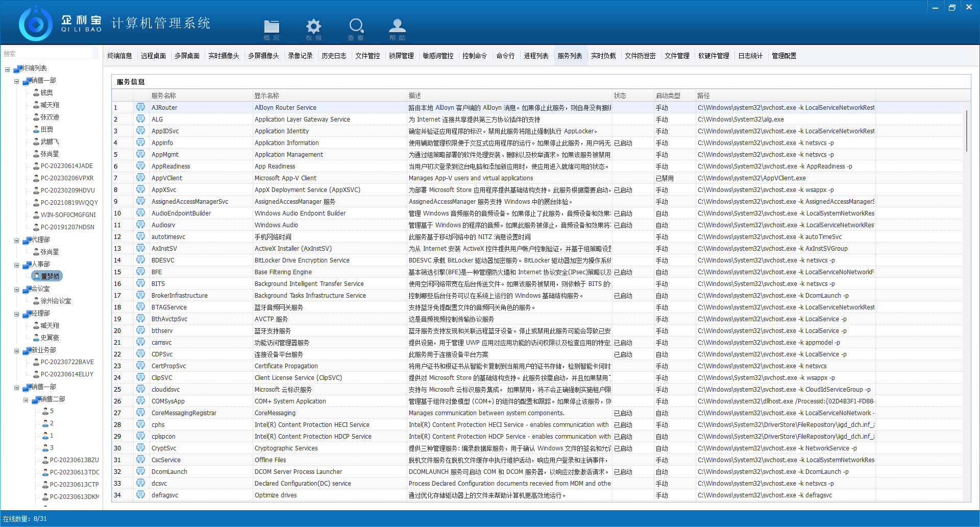Open the 概况 overview icon
This screenshot has width=980, height=527.
point(271,28)
